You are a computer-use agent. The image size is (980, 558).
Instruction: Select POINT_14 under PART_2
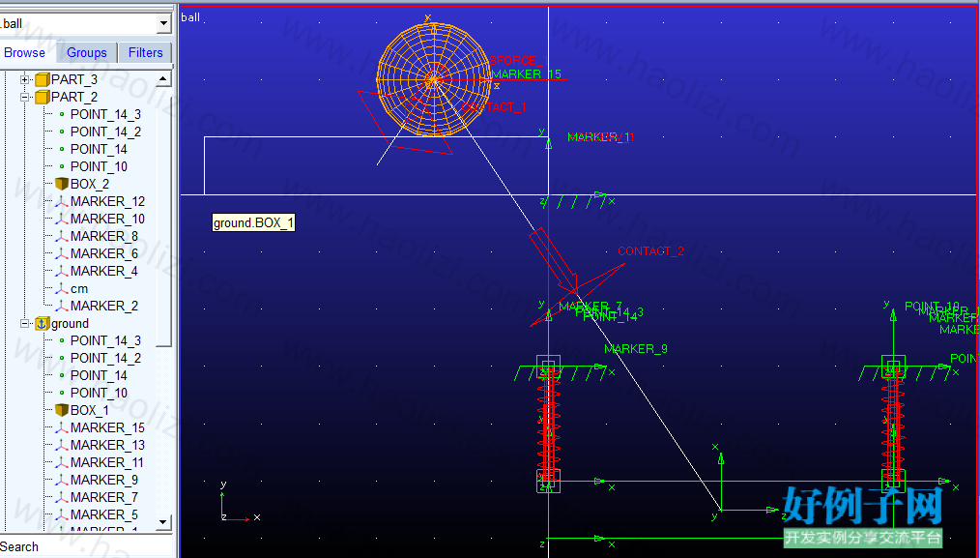99,150
